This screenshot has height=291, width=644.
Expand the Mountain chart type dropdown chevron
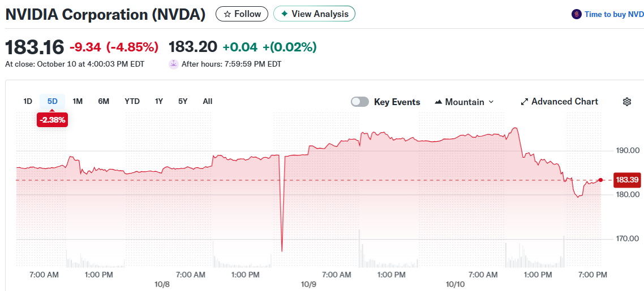(491, 102)
